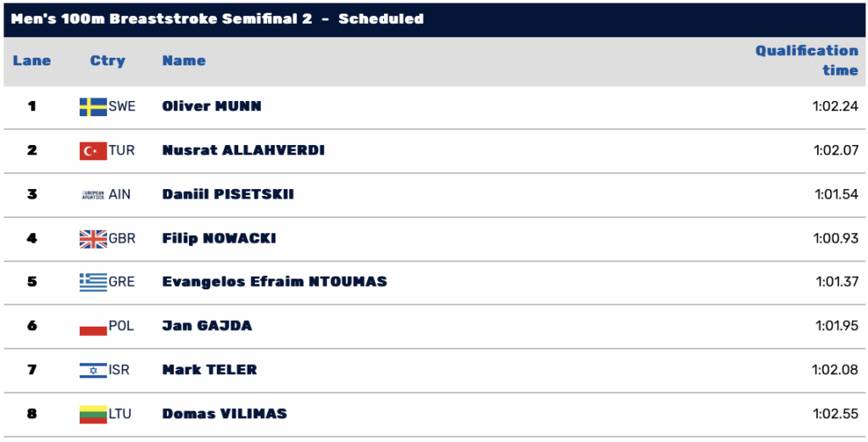This screenshot has width=868, height=442.
Task: Open Jan GAJDA athlete entry
Action: [207, 326]
